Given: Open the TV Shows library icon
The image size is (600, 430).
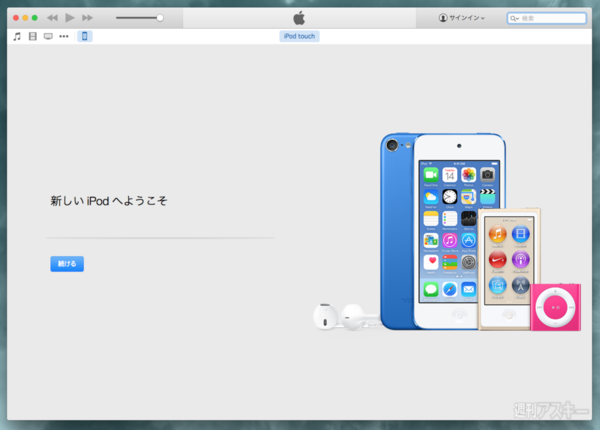Looking at the screenshot, I should coord(48,36).
